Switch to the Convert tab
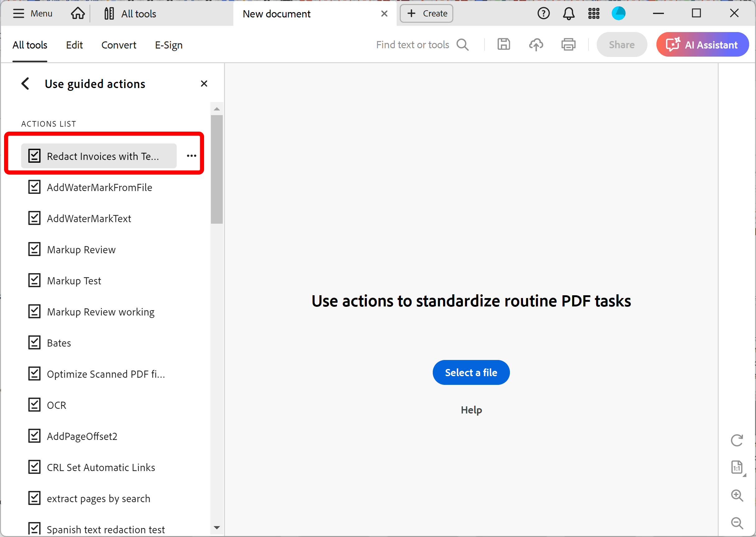Screen dimensions: 756x537 click(119, 45)
